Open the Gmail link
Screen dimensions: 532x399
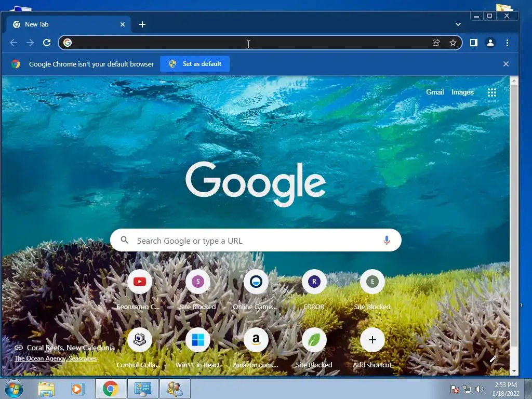435,92
